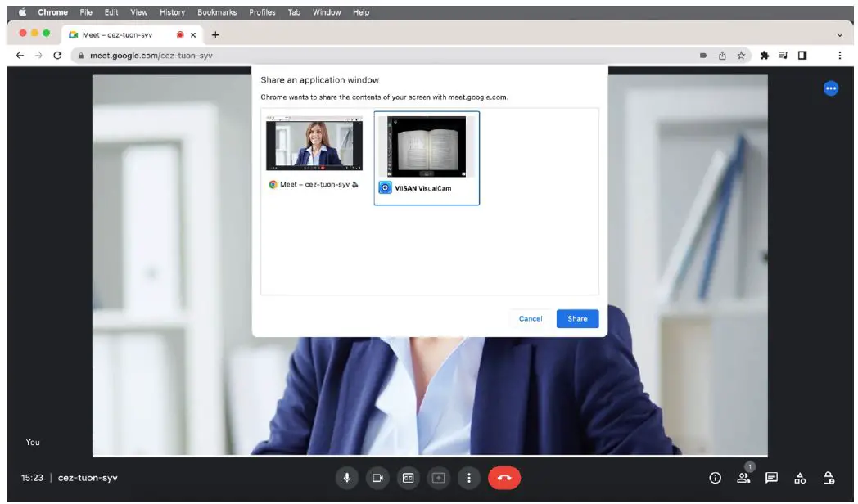This screenshot has height=504, width=858.
Task: Click the Share button
Action: [577, 318]
